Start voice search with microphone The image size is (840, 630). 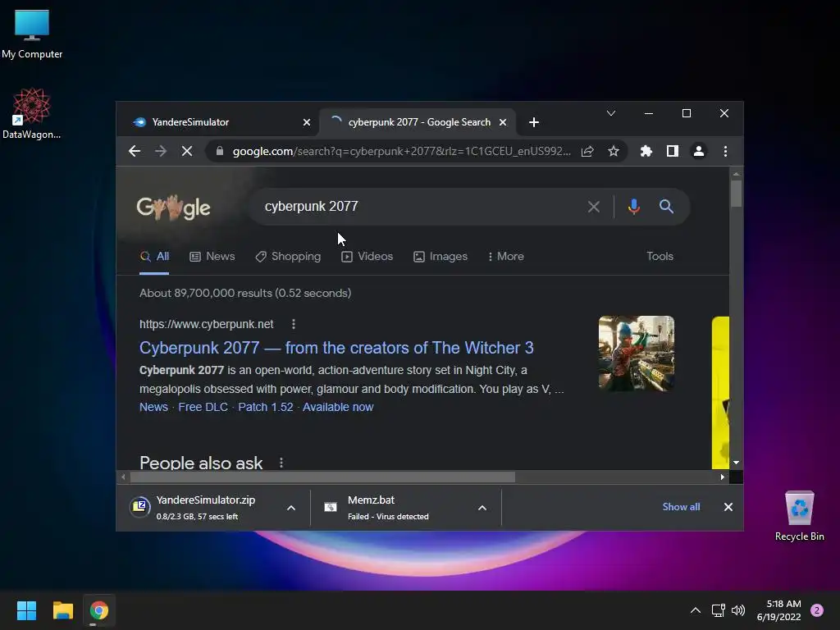click(x=634, y=207)
